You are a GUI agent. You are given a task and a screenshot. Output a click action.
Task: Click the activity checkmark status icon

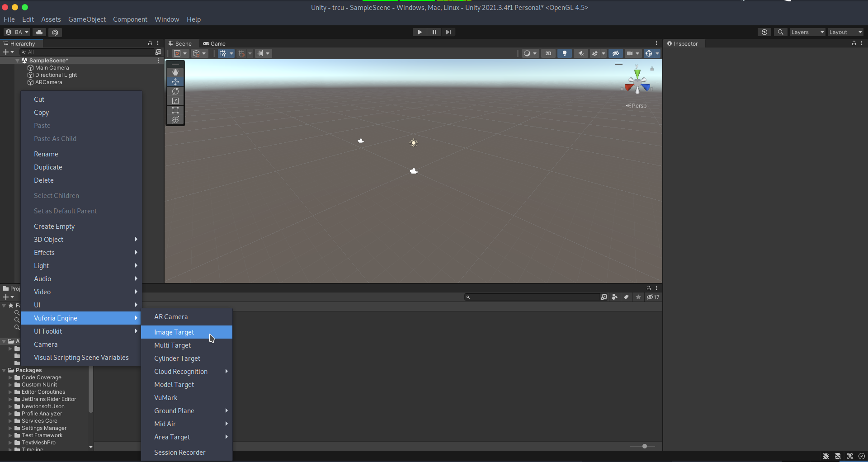coord(862,456)
